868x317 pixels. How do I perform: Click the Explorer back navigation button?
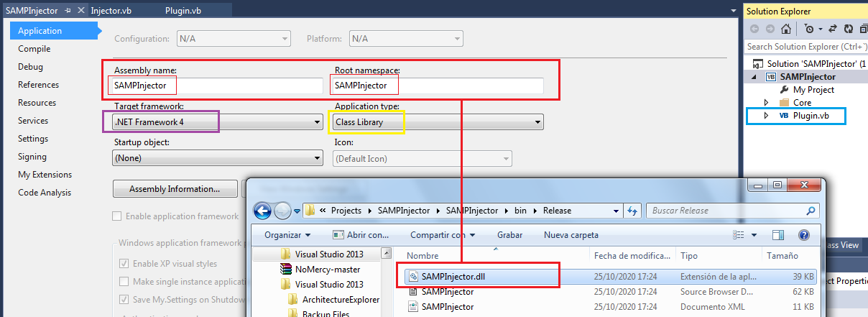pyautogui.click(x=263, y=211)
